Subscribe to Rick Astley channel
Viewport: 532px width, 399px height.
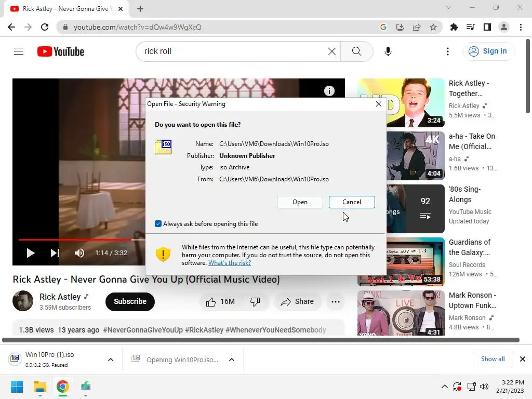click(x=130, y=302)
